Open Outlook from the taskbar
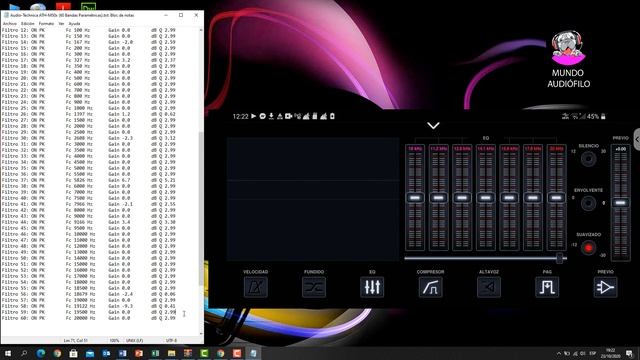This screenshot has width=640, height=360. (106, 353)
